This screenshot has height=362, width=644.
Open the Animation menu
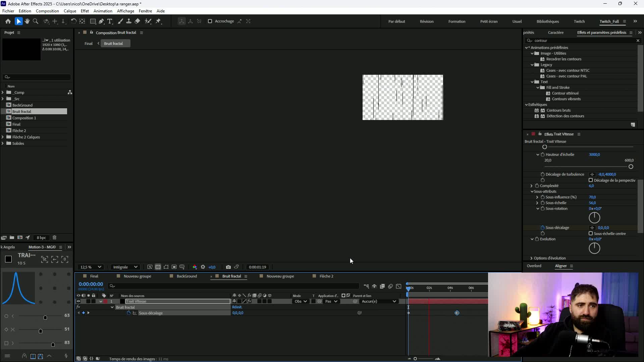tap(103, 11)
